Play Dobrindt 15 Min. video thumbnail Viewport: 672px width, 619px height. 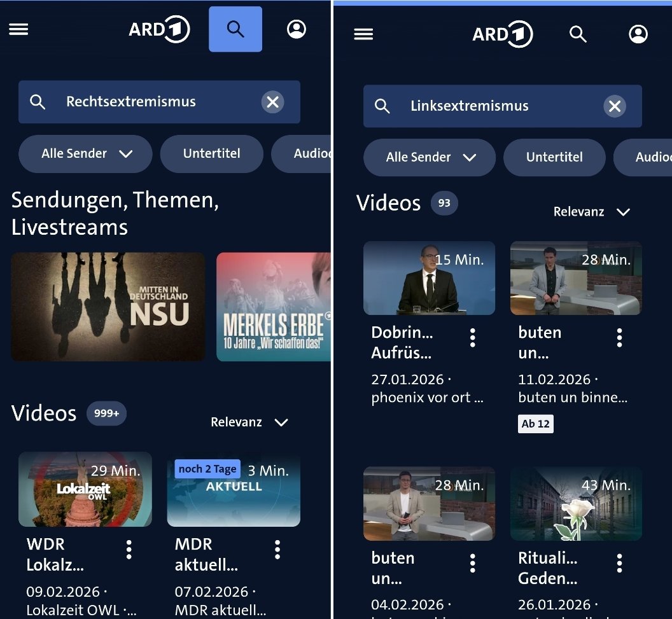click(x=429, y=278)
